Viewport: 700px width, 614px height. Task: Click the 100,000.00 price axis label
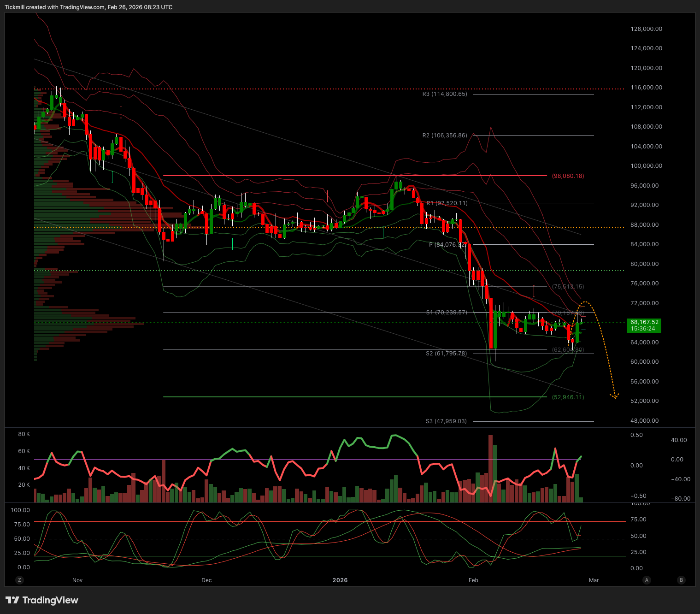click(646, 166)
